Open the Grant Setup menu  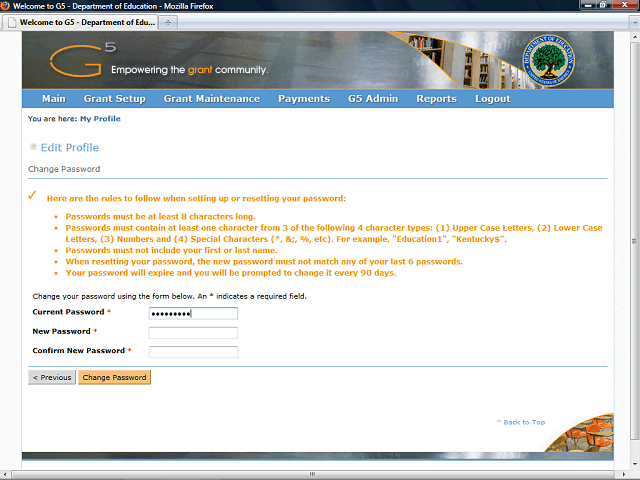(x=115, y=99)
